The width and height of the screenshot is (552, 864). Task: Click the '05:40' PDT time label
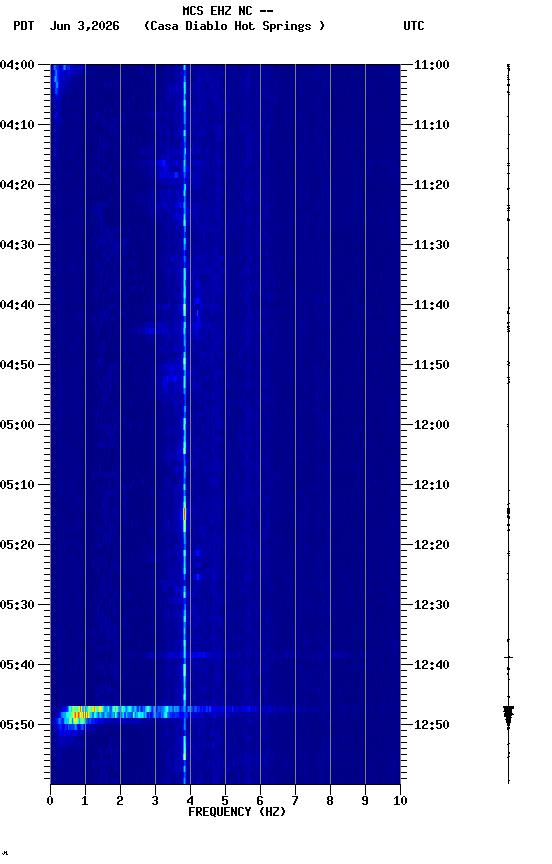(17, 665)
